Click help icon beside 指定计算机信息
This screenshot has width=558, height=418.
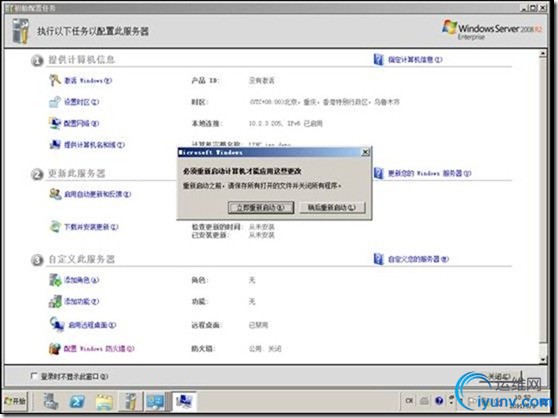click(379, 59)
